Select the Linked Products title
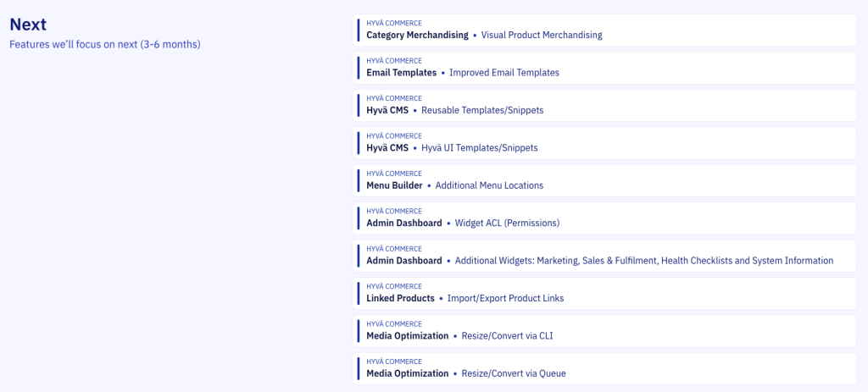Screen dimensions: 868x392 click(400, 298)
